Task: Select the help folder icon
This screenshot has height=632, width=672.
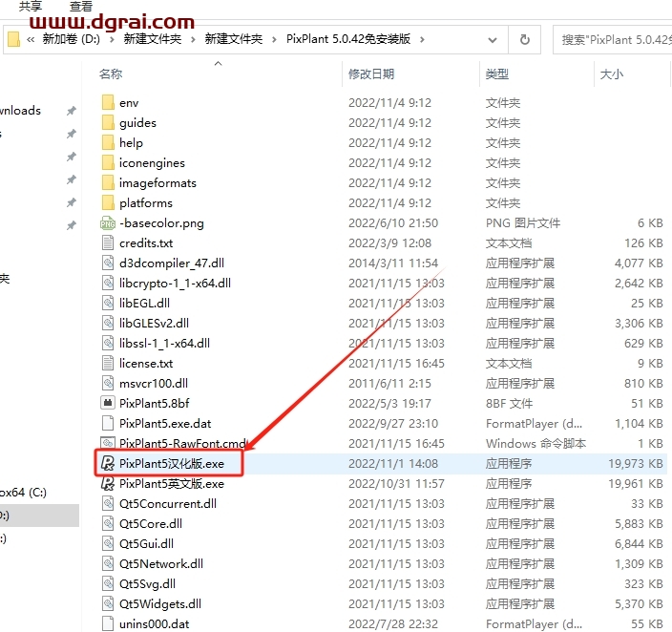Action: pyautogui.click(x=108, y=143)
